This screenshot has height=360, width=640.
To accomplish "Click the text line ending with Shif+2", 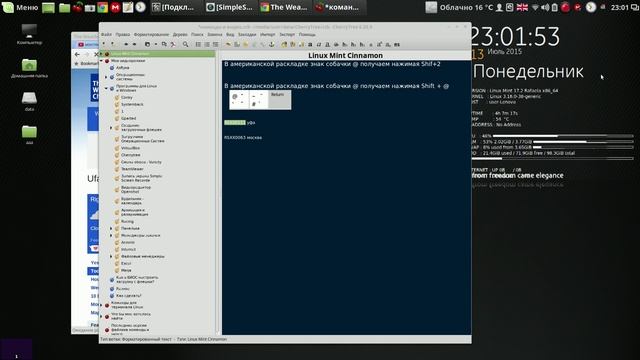I will [x=332, y=64].
